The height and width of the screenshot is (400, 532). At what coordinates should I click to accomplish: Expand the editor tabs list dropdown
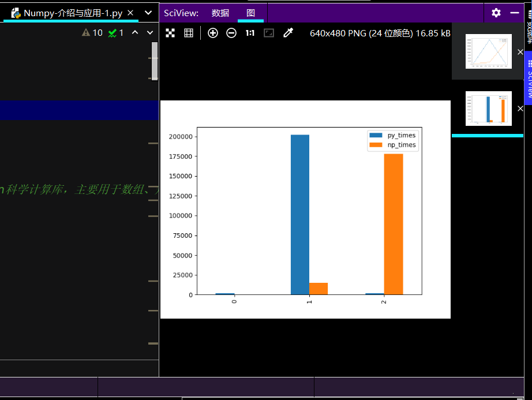tap(148, 13)
